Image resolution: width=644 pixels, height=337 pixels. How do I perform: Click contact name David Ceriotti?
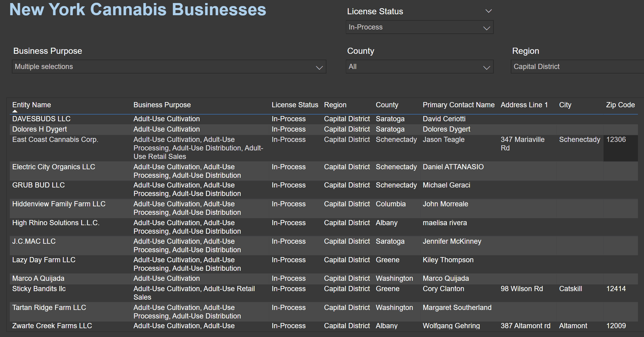[x=444, y=119]
